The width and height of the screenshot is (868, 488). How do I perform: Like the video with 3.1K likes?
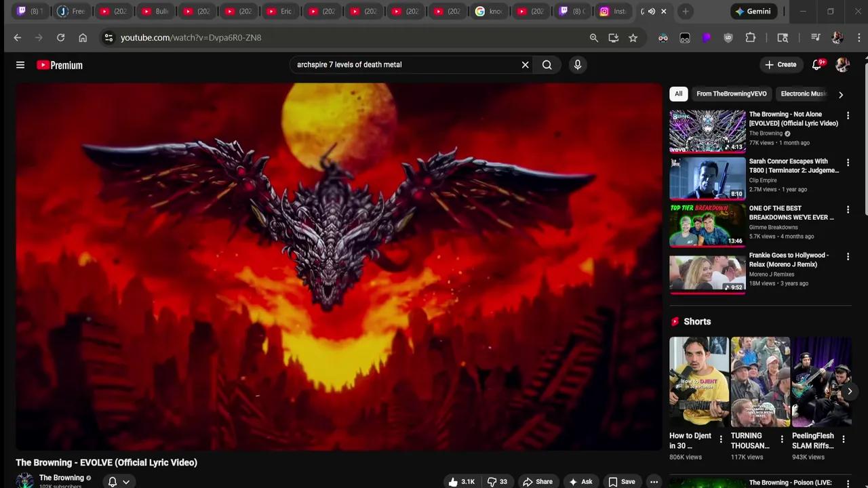(461, 482)
